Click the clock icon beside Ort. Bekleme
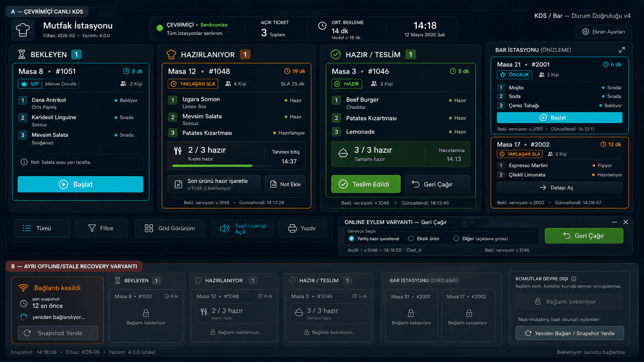Image resolution: width=644 pixels, height=362 pixels. [322, 26]
